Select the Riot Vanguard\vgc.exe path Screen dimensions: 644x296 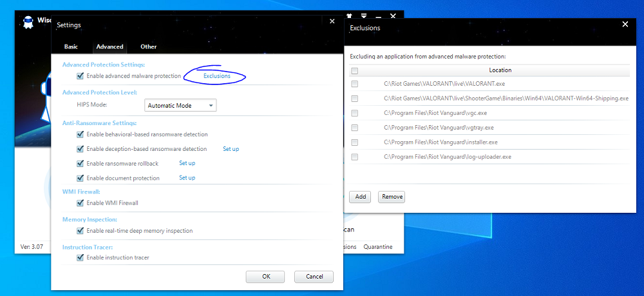(435, 113)
